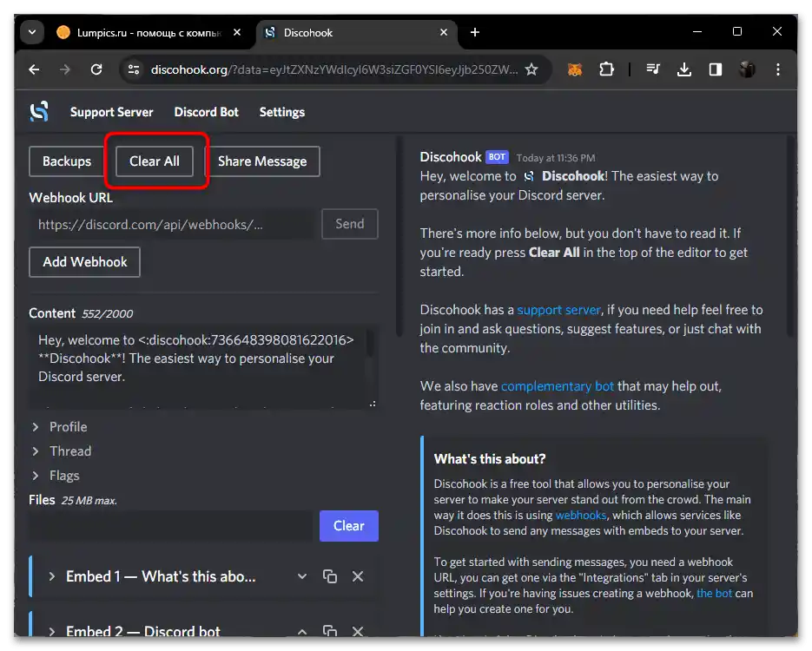This screenshot has width=812, height=651.
Task: Click the Add Webhook button
Action: (84, 262)
